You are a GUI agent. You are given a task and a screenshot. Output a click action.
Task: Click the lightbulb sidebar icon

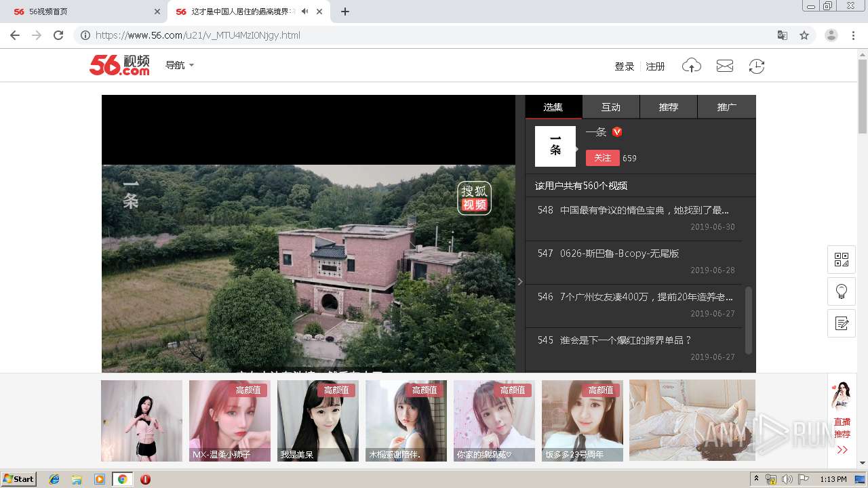coord(842,291)
